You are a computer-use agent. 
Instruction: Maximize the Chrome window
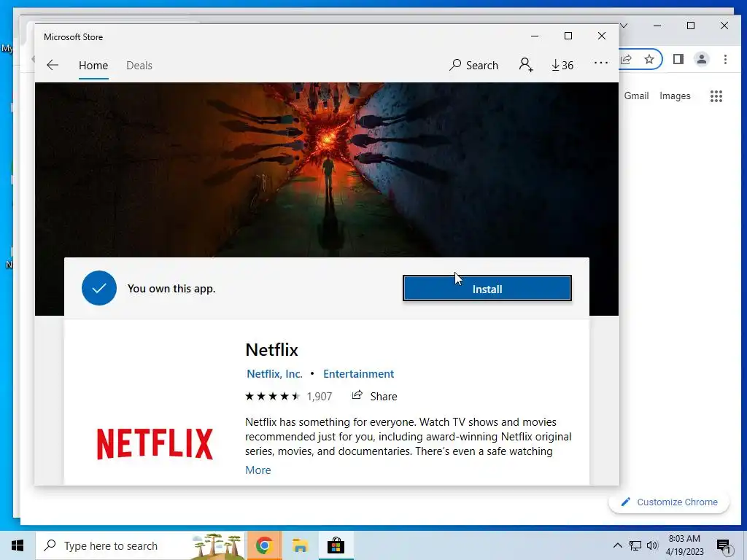[x=691, y=26]
